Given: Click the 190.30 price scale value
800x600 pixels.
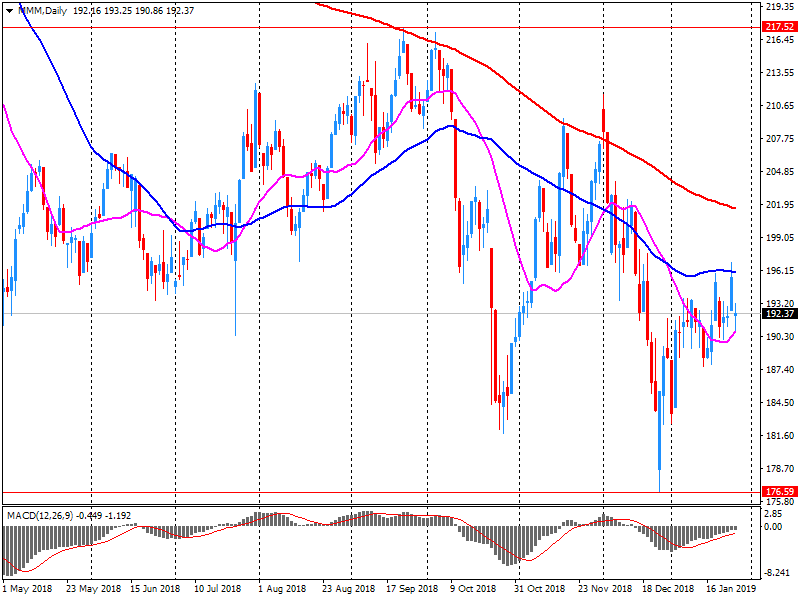Looking at the screenshot, I should (x=780, y=336).
